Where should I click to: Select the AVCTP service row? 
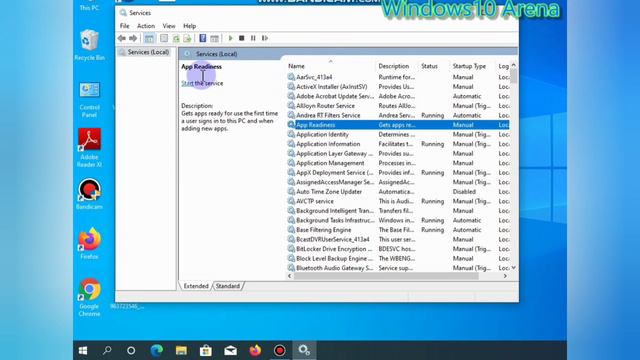(398, 201)
